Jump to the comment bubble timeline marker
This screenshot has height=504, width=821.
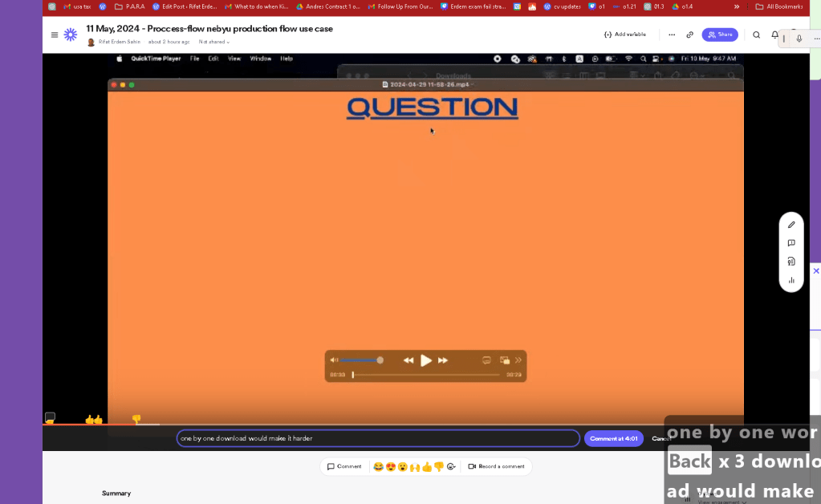(x=50, y=417)
